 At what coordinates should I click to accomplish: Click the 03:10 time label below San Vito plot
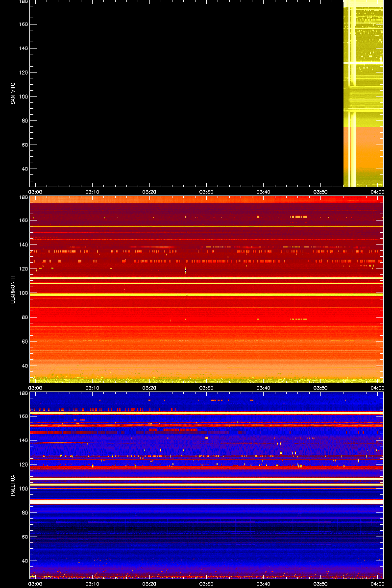pyautogui.click(x=93, y=192)
